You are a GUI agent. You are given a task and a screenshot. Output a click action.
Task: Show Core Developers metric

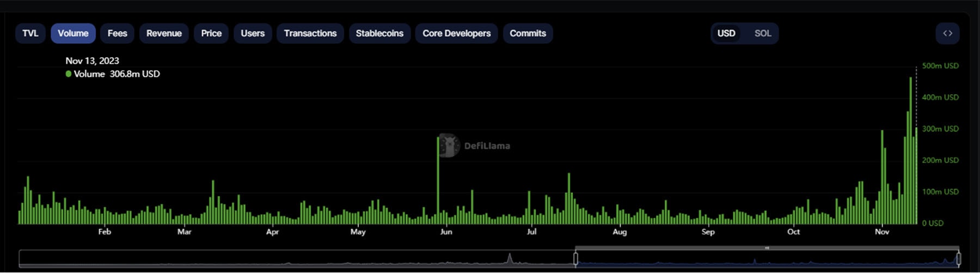456,33
